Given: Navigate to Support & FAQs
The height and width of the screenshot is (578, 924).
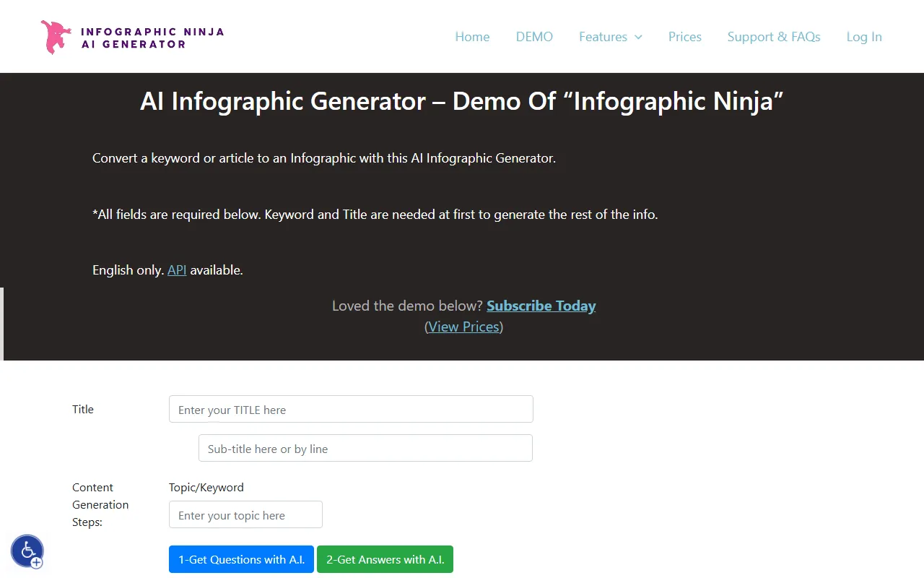Looking at the screenshot, I should (x=773, y=37).
